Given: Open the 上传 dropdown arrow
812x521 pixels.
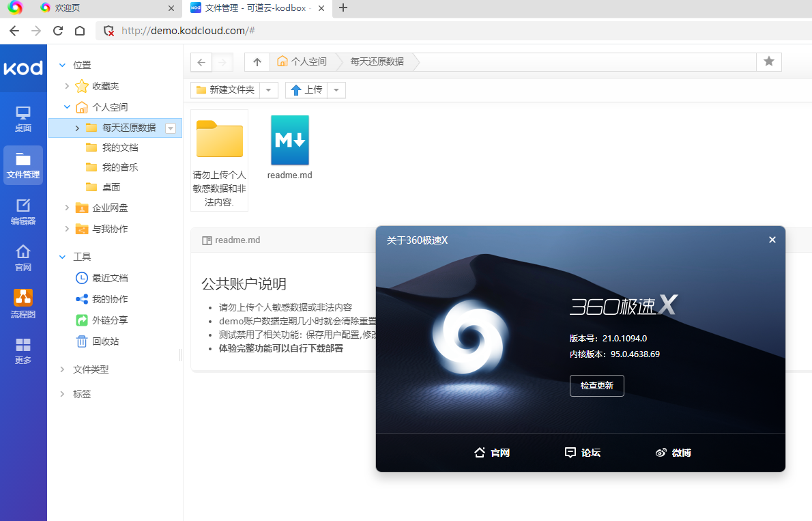Looking at the screenshot, I should pyautogui.click(x=336, y=90).
